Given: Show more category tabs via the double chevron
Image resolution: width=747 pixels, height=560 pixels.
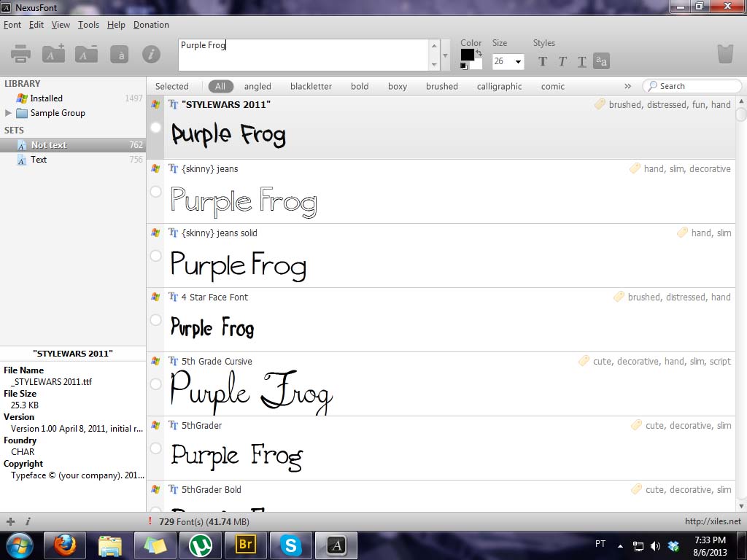Looking at the screenshot, I should [627, 86].
